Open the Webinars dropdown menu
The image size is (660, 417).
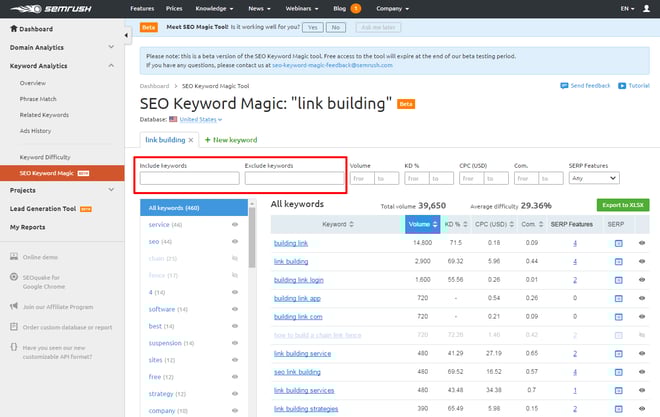click(x=302, y=8)
